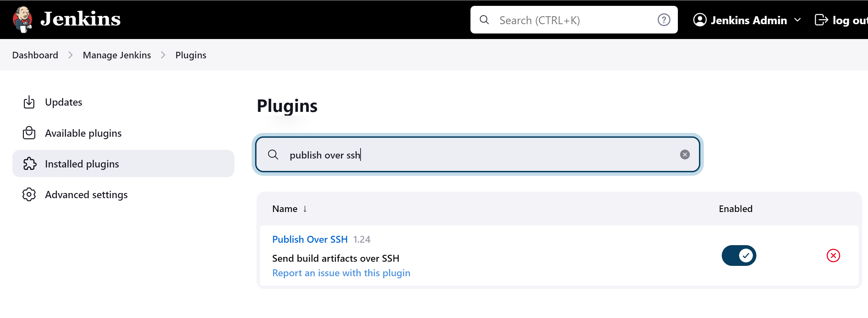Expand the Jenkins Admin chevron menu

coord(799,20)
